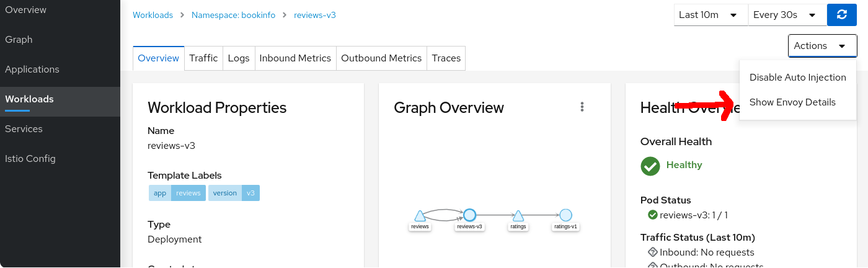868x268 pixels.
Task: Open Graph Overview kebab menu
Action: pyautogui.click(x=582, y=107)
